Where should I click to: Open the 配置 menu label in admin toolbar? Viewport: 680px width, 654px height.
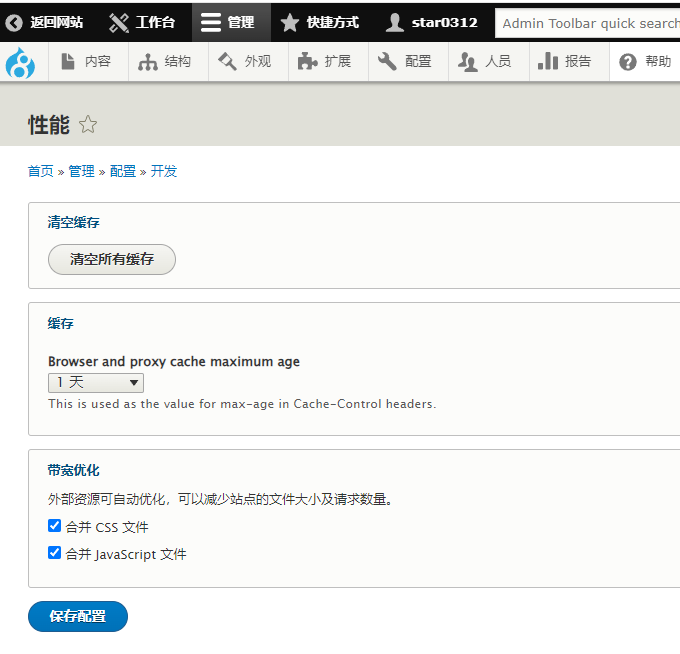tap(418, 62)
